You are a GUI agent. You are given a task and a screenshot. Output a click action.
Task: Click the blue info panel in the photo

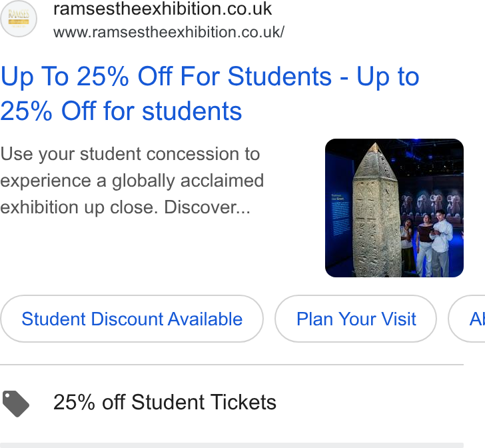340,213
